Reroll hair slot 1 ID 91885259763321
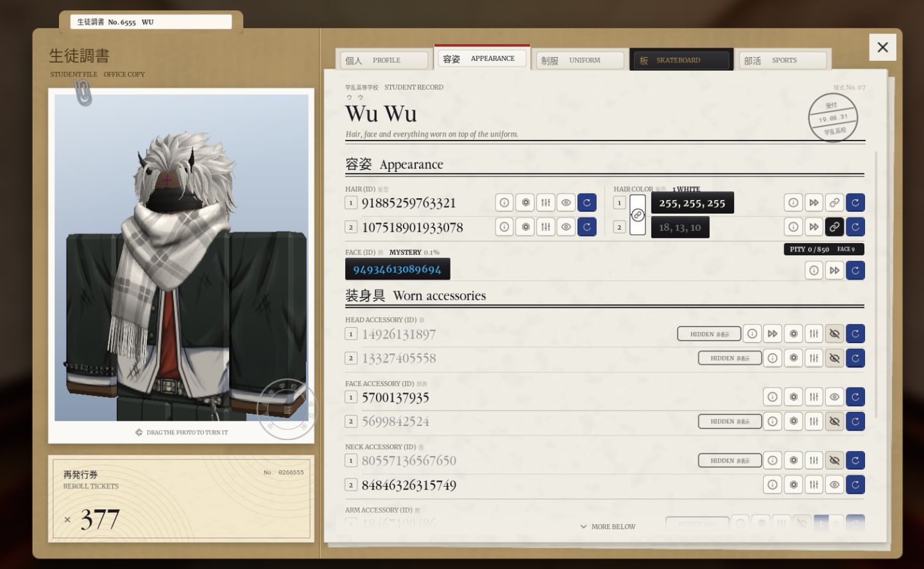Image resolution: width=924 pixels, height=569 pixels. (586, 203)
